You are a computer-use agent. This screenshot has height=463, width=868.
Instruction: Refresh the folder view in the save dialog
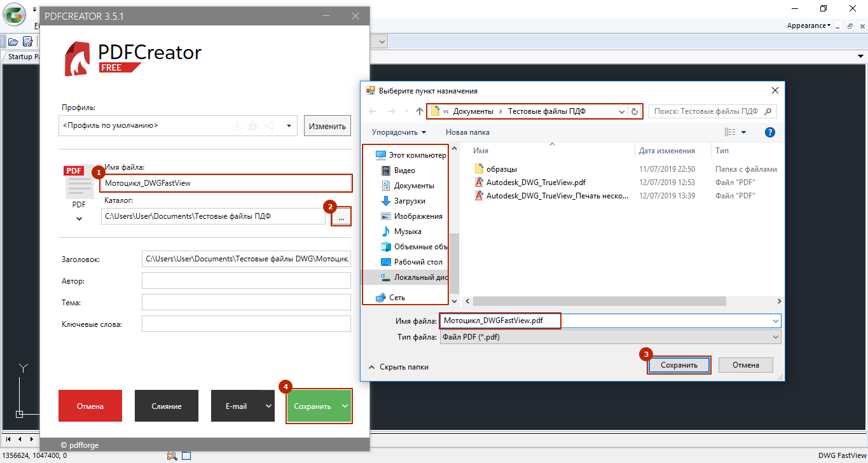[635, 111]
